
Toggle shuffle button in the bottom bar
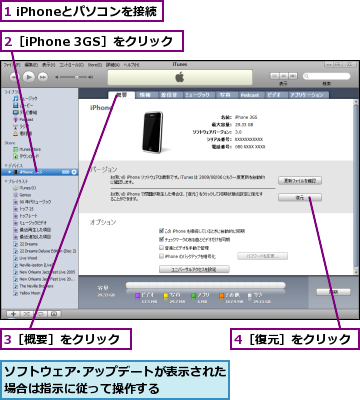coord(27,314)
